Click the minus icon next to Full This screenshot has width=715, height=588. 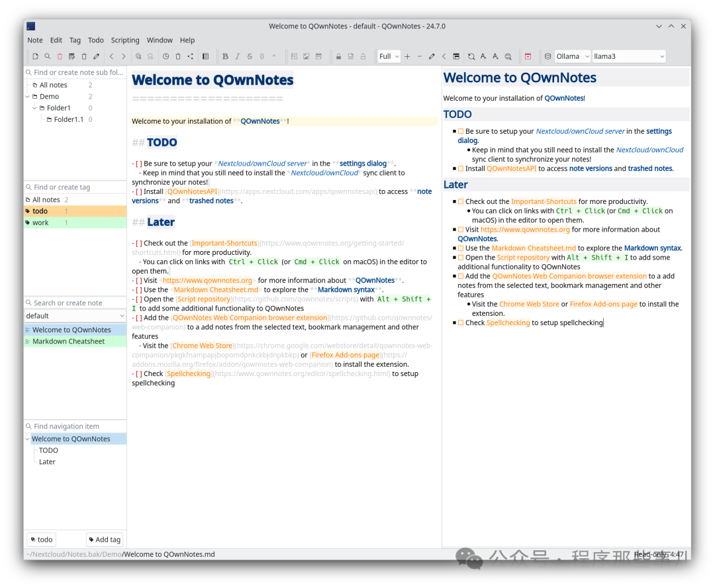coord(420,56)
